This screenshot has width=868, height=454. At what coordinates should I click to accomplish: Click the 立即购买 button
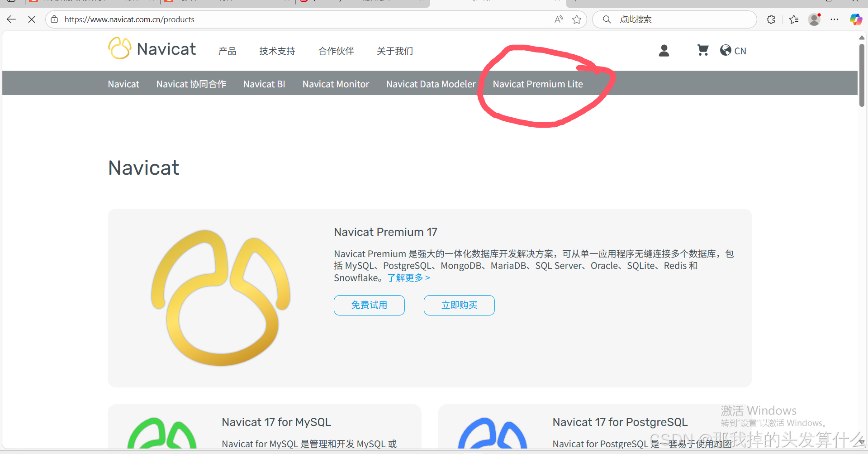(x=459, y=305)
